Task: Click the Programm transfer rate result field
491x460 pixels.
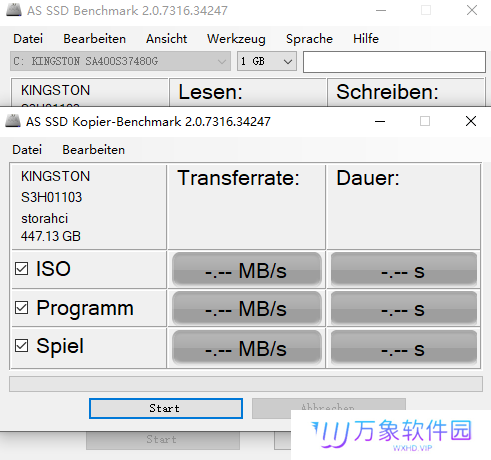Action: point(246,308)
